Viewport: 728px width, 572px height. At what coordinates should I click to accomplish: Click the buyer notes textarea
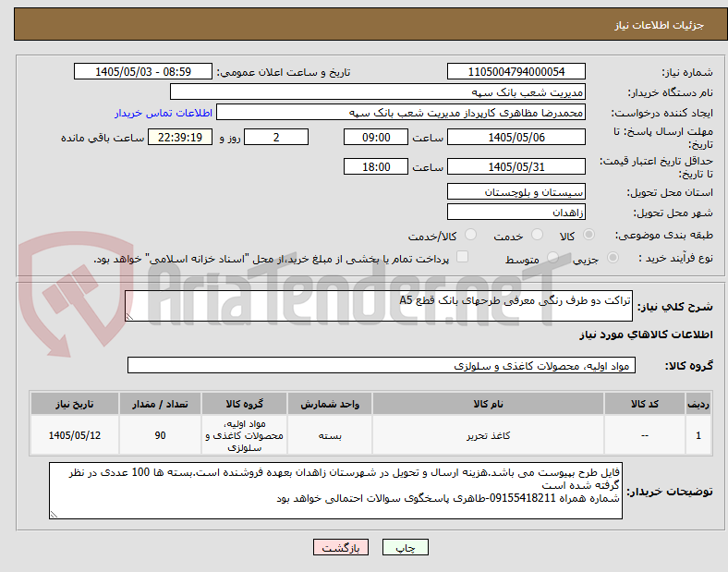tap(335, 491)
